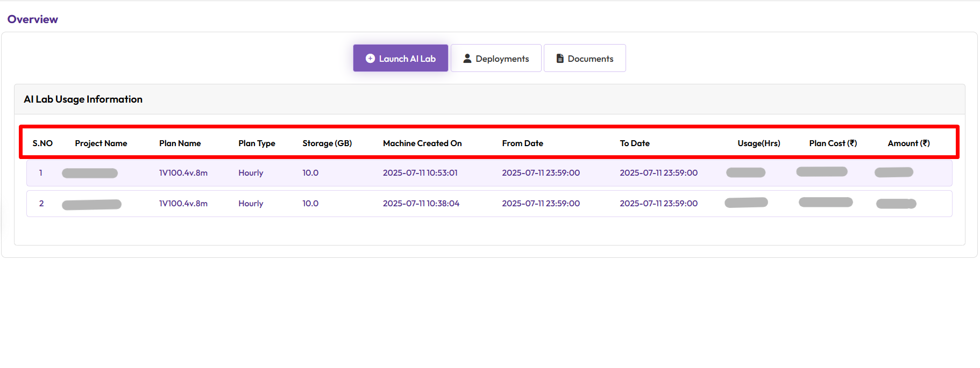Click the From Date column header
Image resolution: width=980 pixels, height=368 pixels.
coord(522,143)
